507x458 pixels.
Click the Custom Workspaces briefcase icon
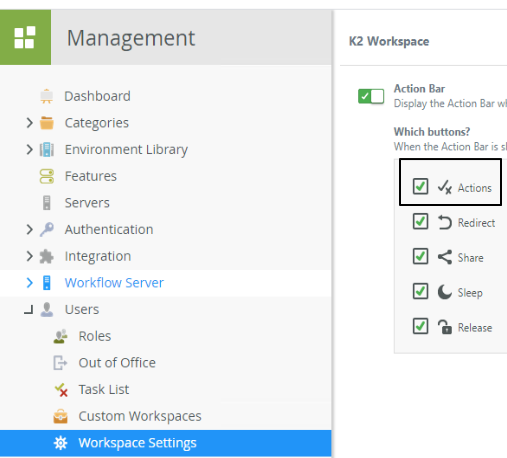point(60,416)
